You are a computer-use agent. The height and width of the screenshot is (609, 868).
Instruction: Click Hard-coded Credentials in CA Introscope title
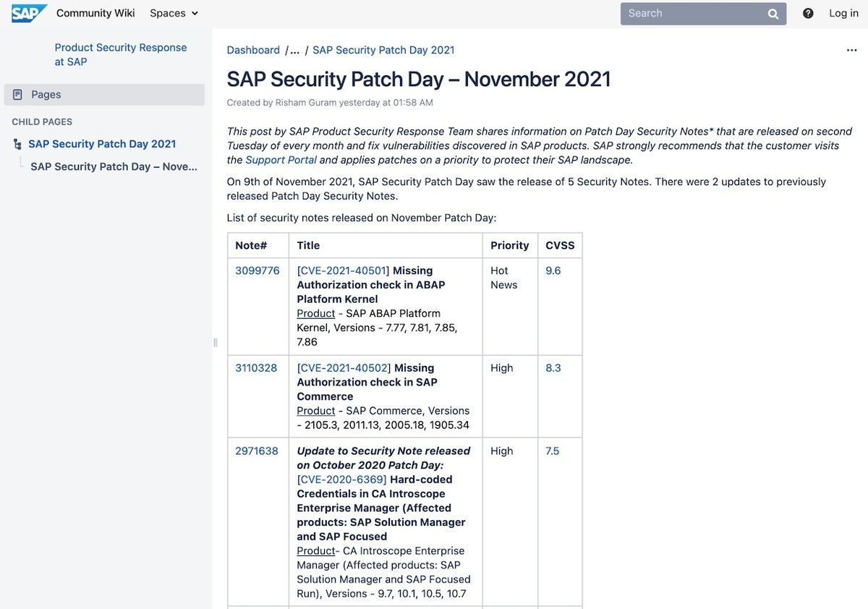tap(381, 508)
